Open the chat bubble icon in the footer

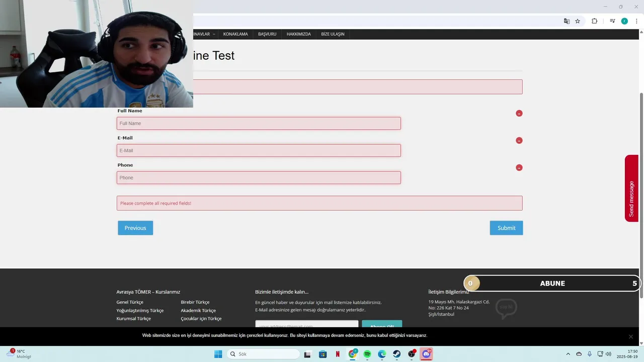point(506,308)
